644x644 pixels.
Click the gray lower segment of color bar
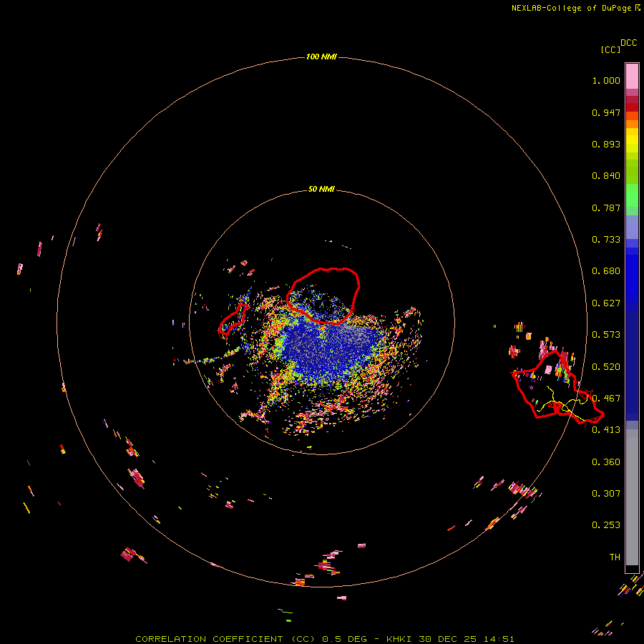[x=632, y=497]
